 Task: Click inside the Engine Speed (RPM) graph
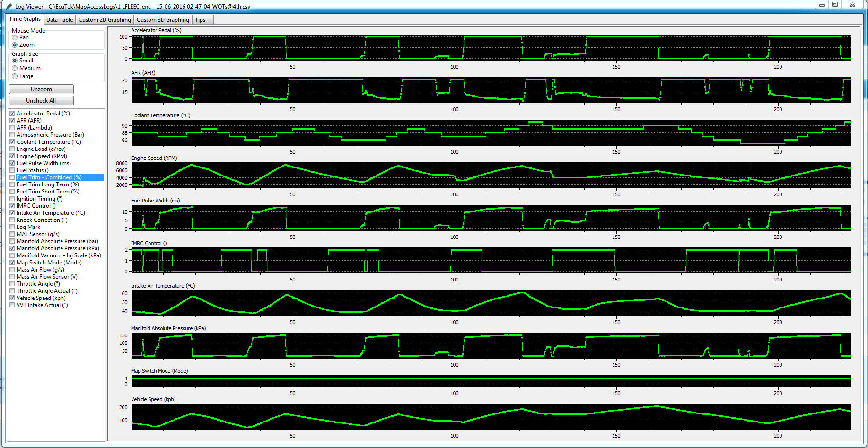point(491,175)
